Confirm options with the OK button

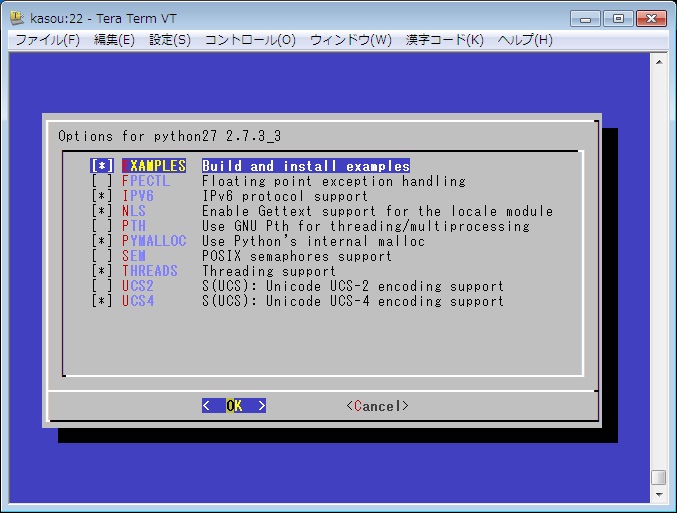pos(234,405)
